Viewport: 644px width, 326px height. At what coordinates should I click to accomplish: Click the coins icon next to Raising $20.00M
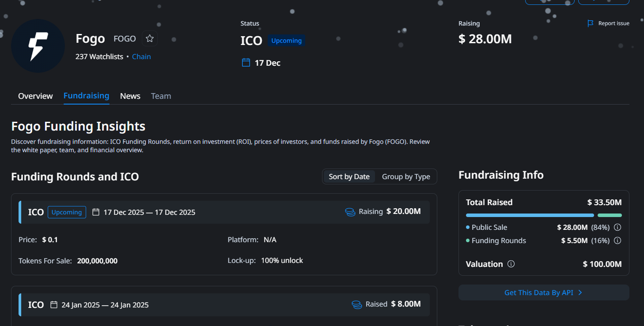coord(350,212)
